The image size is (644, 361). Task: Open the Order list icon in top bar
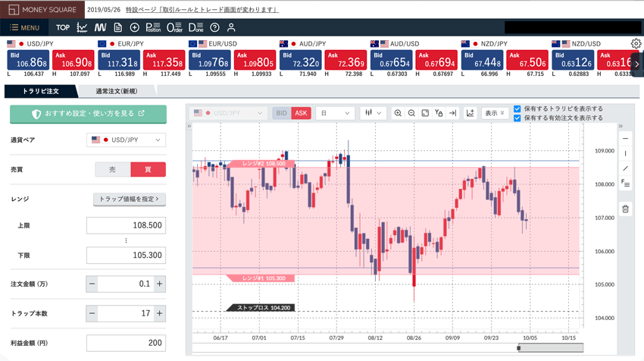click(x=174, y=27)
